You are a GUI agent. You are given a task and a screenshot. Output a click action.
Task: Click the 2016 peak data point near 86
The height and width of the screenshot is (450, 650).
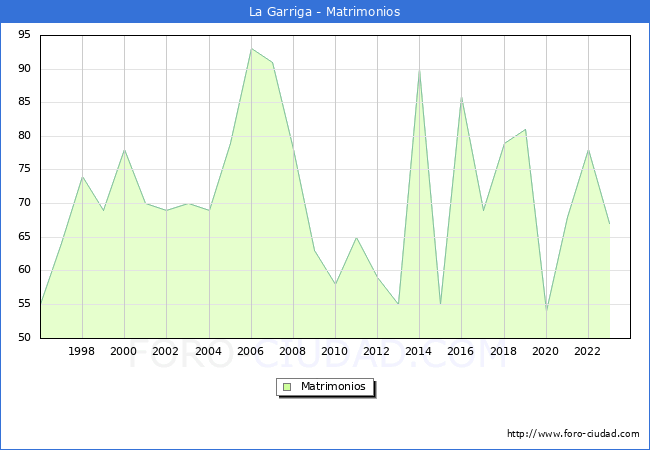click(461, 97)
